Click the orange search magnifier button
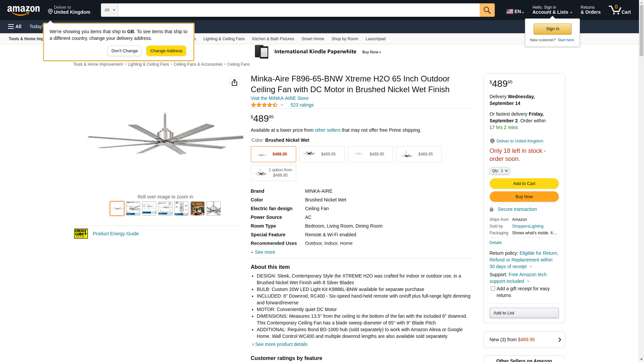Screen dimensions: 644x362 tap(487, 10)
